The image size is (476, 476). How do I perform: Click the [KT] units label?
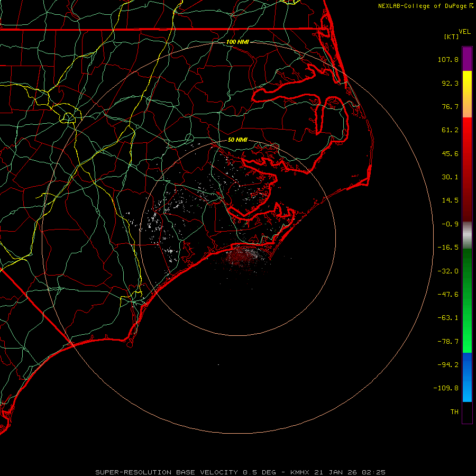pyautogui.click(x=452, y=36)
